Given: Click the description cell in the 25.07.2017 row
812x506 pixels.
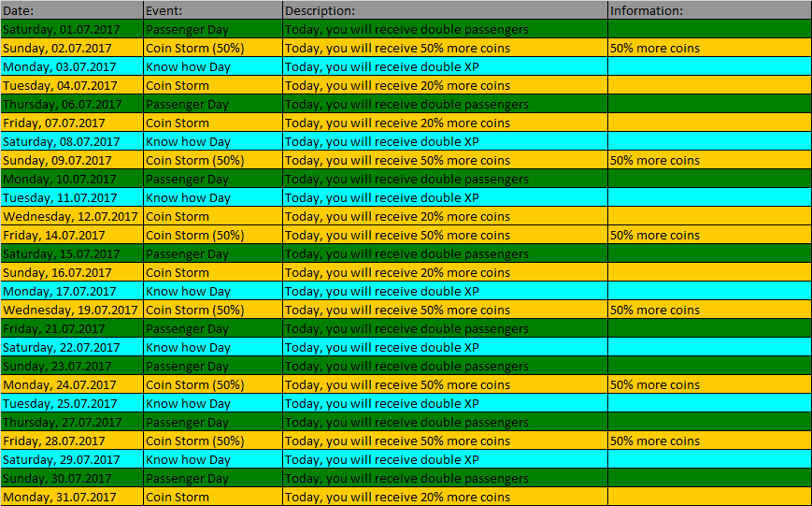Looking at the screenshot, I should point(446,403).
